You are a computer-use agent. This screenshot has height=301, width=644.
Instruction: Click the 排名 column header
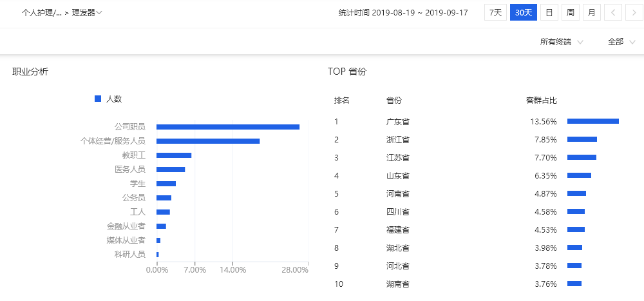(341, 101)
